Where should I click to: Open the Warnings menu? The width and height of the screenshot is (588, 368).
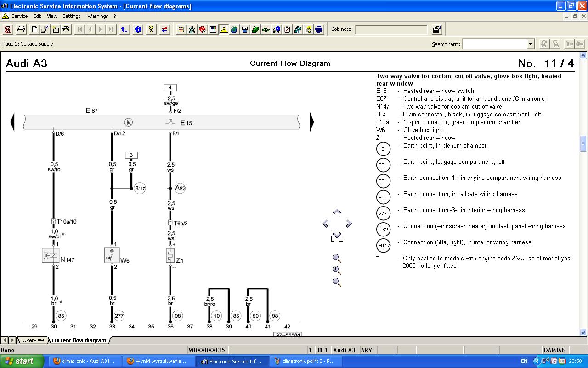(x=98, y=16)
